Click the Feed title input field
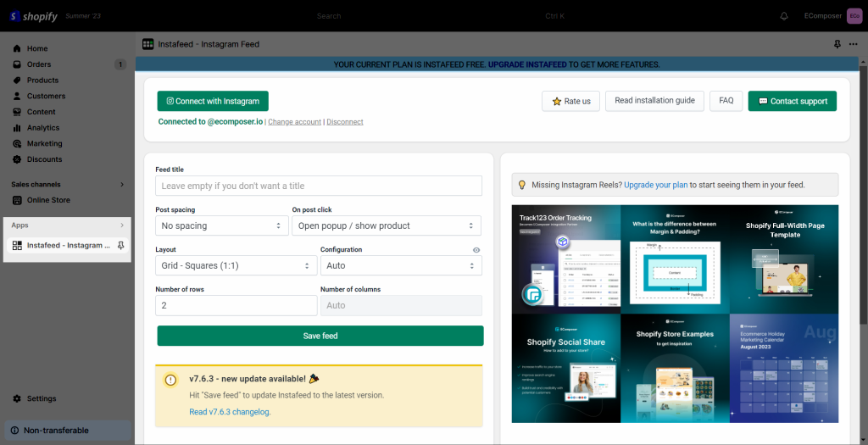The image size is (868, 445). click(x=319, y=186)
